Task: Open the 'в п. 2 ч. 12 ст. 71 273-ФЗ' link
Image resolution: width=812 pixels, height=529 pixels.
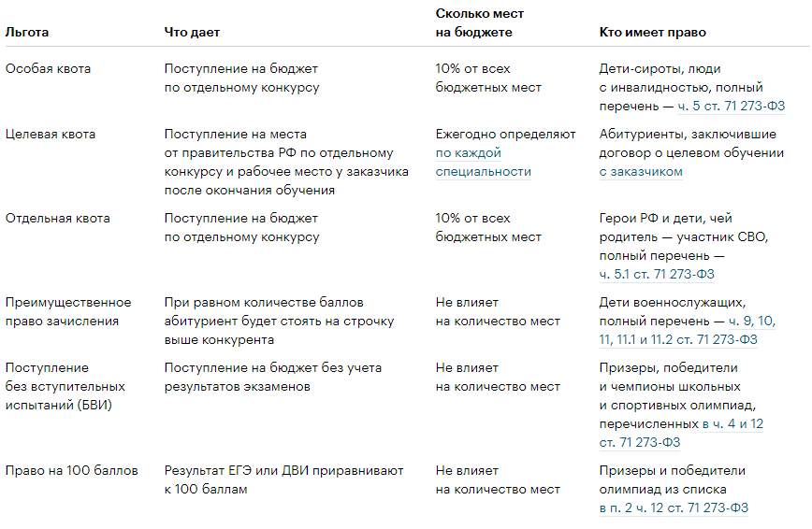Action: point(674,508)
